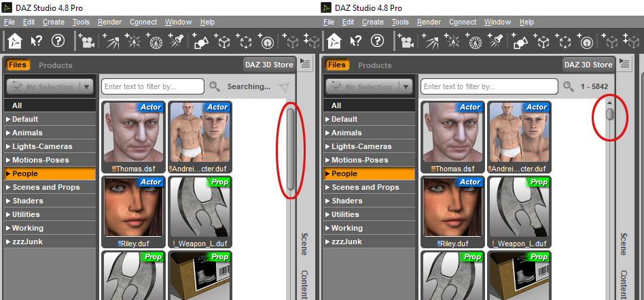Viewport: 644px width, 300px height.
Task: Click the DAZ home icon in right window
Action: [x=334, y=40]
